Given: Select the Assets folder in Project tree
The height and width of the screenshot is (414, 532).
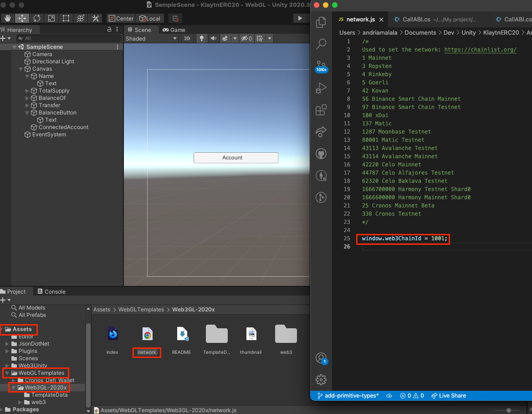Looking at the screenshot, I should (x=19, y=329).
